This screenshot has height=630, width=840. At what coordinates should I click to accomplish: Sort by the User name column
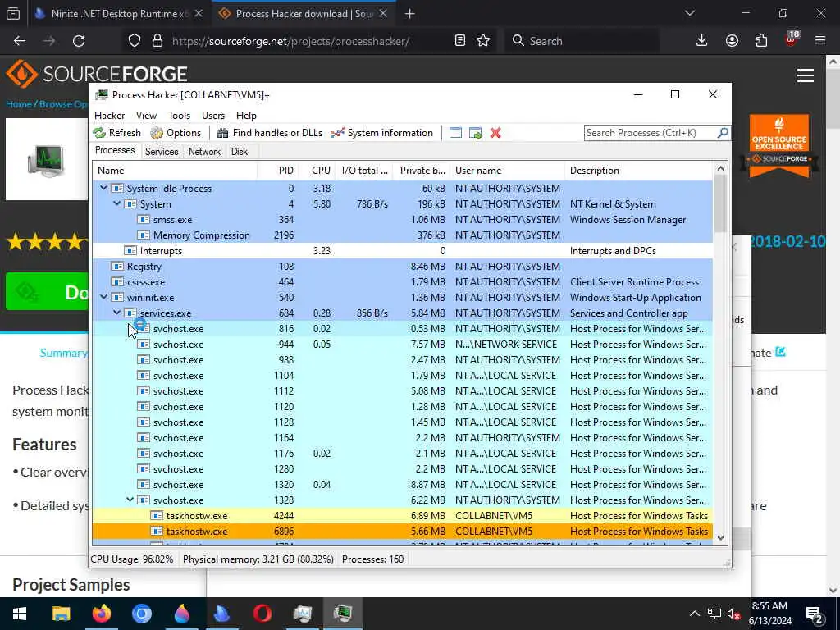tap(507, 171)
